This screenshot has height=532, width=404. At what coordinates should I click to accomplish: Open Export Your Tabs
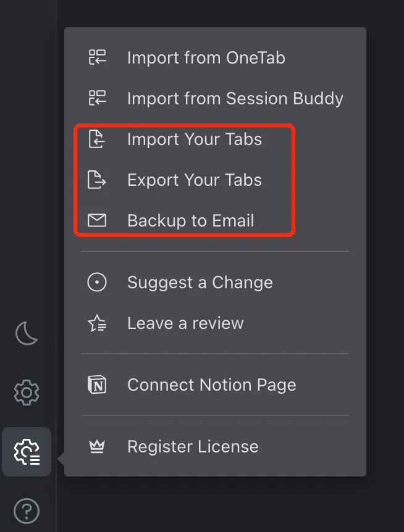click(x=194, y=180)
